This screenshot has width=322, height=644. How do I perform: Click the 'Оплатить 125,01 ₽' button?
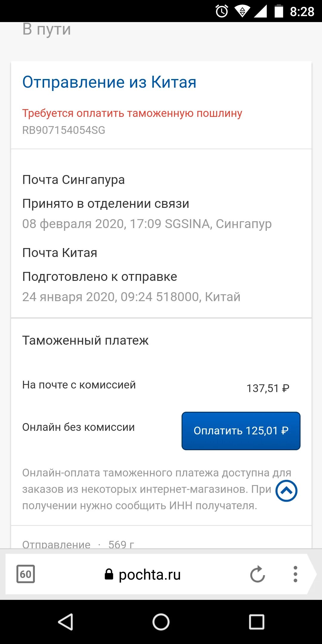click(x=241, y=431)
